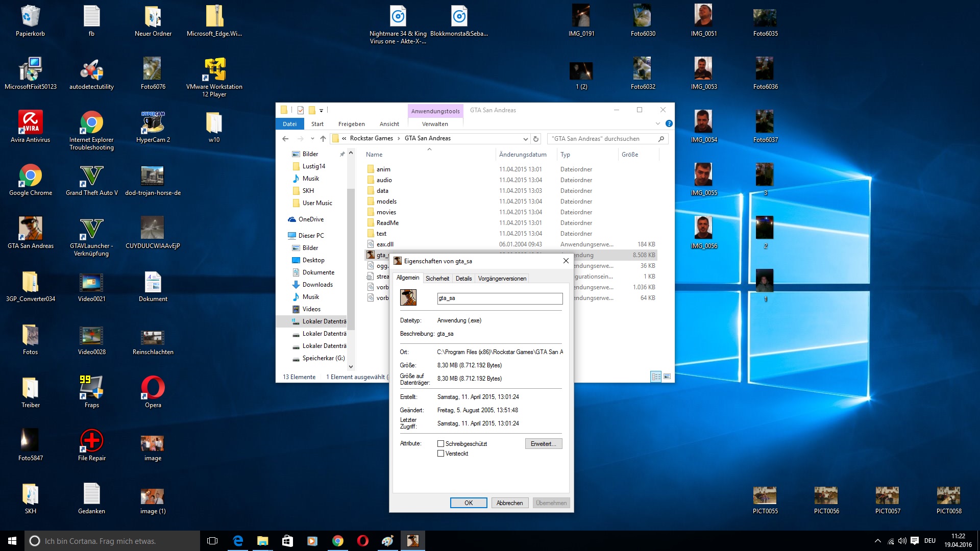Open the address bar history dropdown
The height and width of the screenshot is (551, 980).
coord(525,139)
